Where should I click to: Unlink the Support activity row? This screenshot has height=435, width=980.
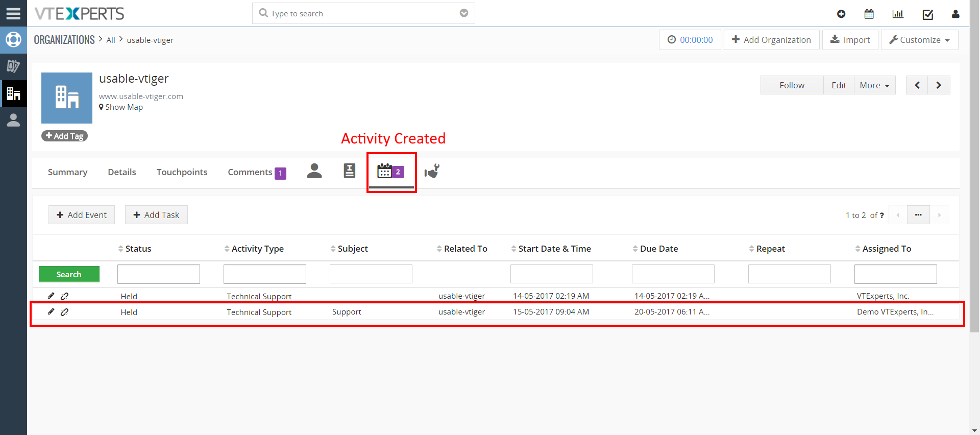click(x=64, y=311)
